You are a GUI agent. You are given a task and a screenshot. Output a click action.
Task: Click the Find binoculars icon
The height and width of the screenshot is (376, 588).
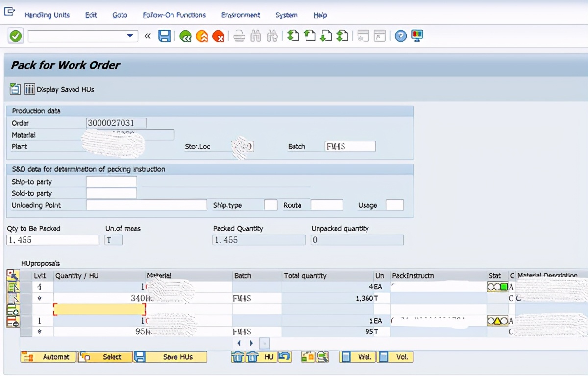click(x=256, y=36)
